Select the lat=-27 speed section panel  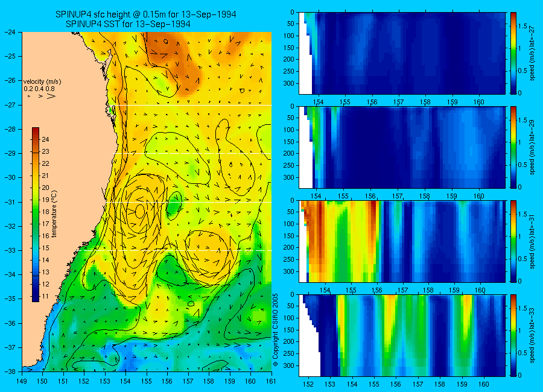click(x=402, y=53)
